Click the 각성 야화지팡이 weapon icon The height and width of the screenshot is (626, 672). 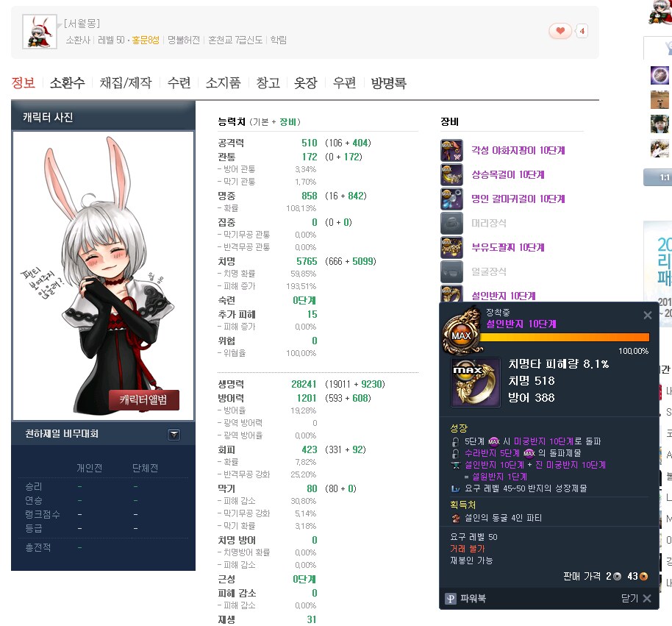click(451, 150)
